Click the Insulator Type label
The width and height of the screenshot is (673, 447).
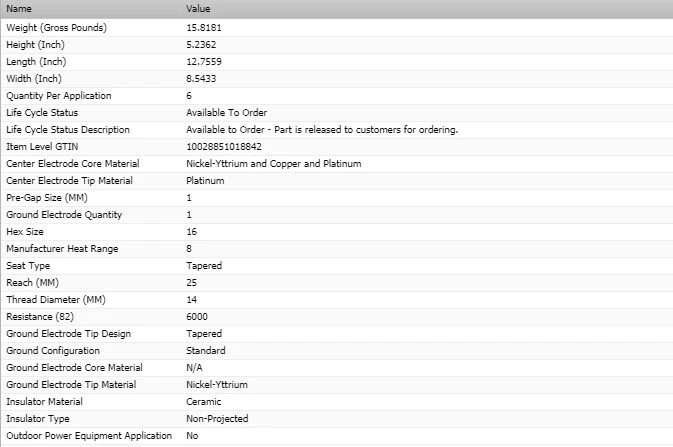(38, 419)
